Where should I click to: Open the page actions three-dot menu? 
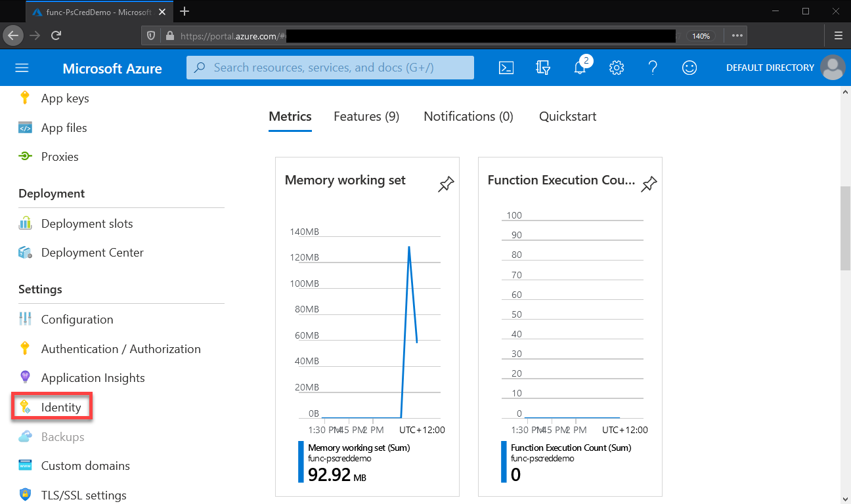click(x=737, y=35)
